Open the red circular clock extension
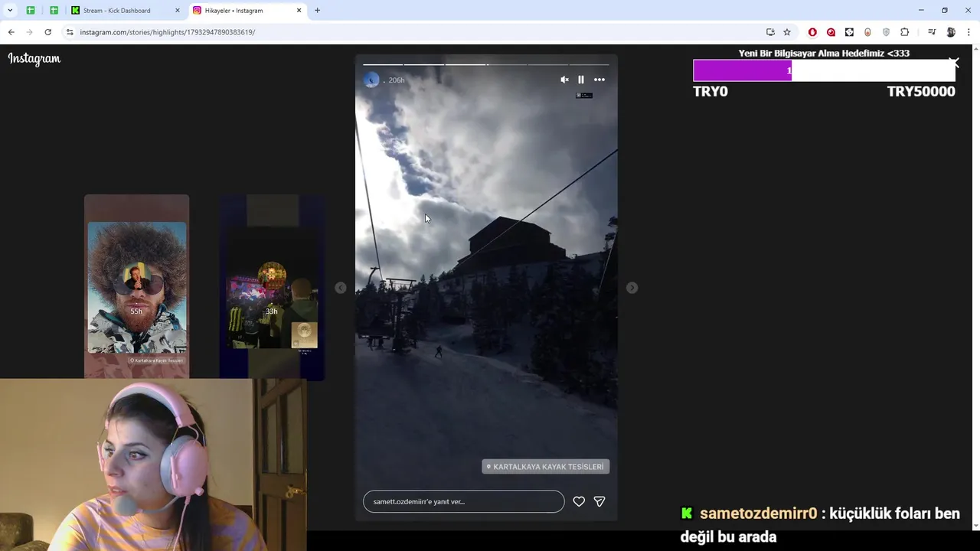This screenshot has width=980, height=551. click(x=831, y=32)
